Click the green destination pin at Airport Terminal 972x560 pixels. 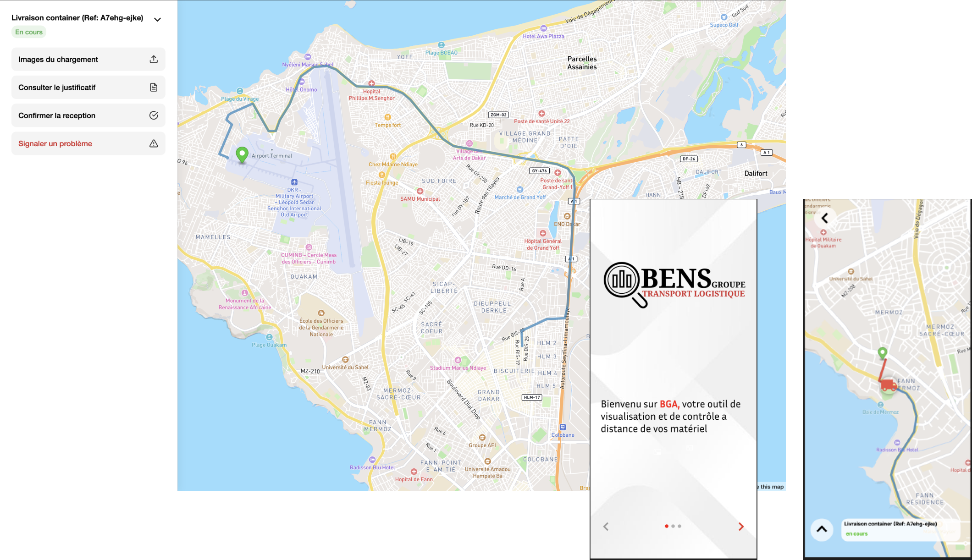click(242, 155)
